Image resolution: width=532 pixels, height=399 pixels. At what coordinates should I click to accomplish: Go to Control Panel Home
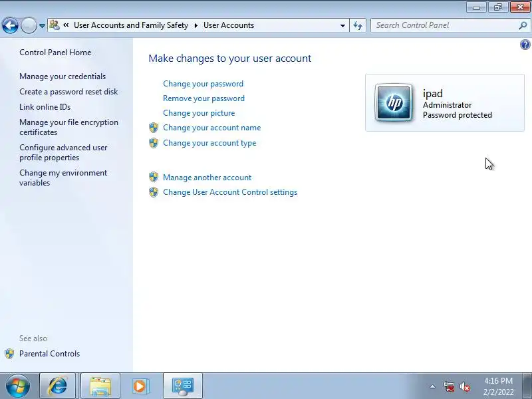[x=55, y=53]
